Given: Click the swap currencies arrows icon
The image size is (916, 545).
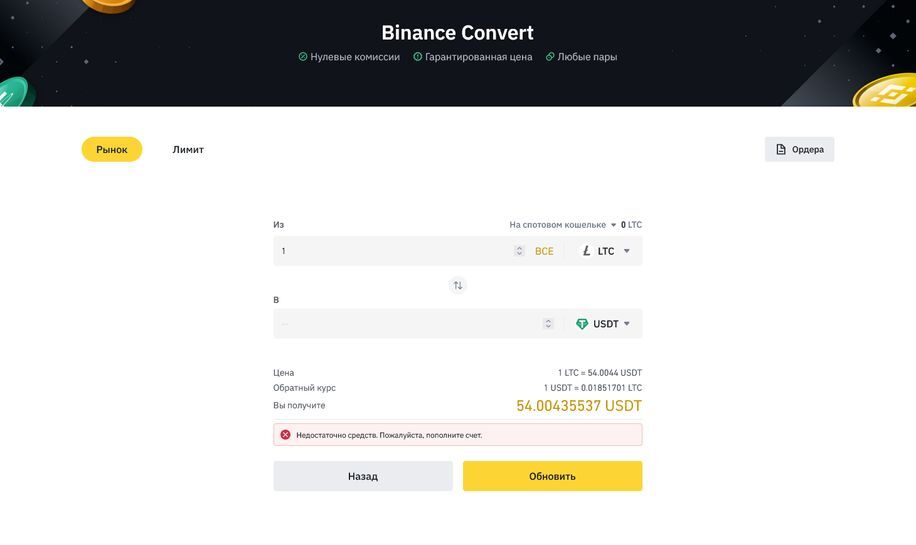Looking at the screenshot, I should click(x=458, y=285).
